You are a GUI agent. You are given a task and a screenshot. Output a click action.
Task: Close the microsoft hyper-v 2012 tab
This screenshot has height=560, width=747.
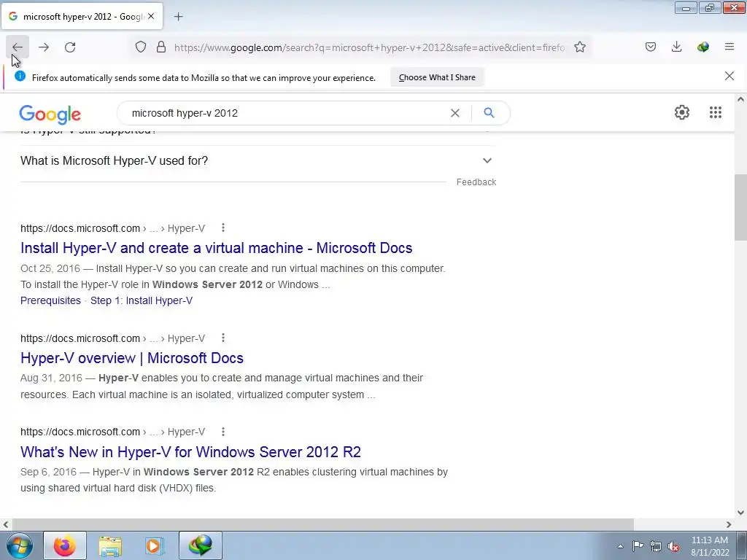151,16
